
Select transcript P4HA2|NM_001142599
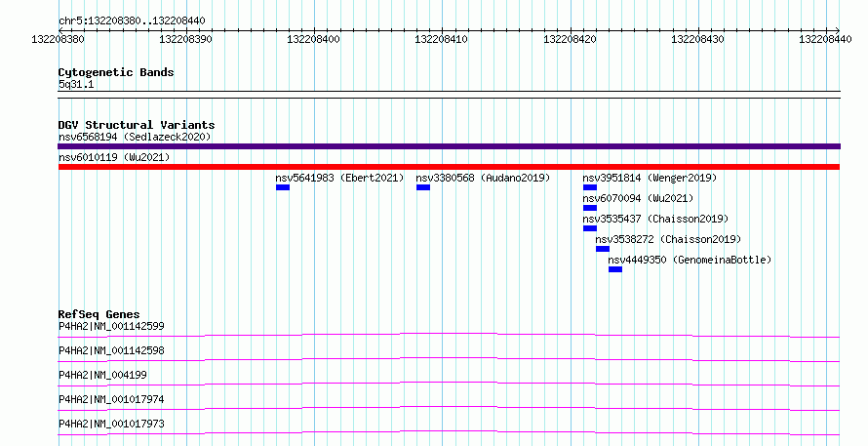tap(111, 326)
